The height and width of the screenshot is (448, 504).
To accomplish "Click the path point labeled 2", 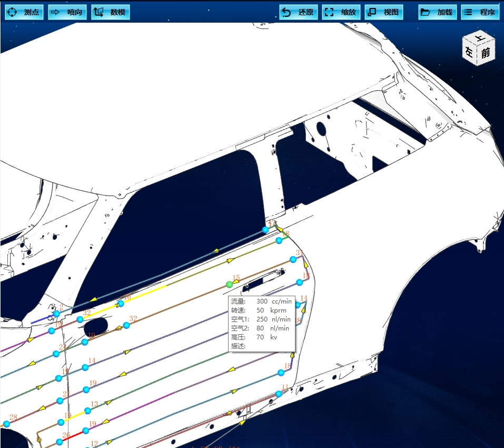I will click(x=56, y=314).
